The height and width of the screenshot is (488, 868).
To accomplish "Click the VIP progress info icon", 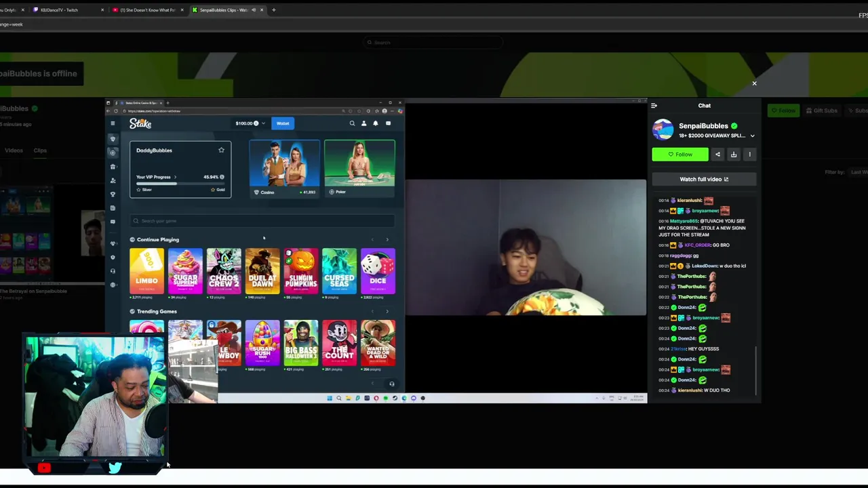I will tap(222, 177).
